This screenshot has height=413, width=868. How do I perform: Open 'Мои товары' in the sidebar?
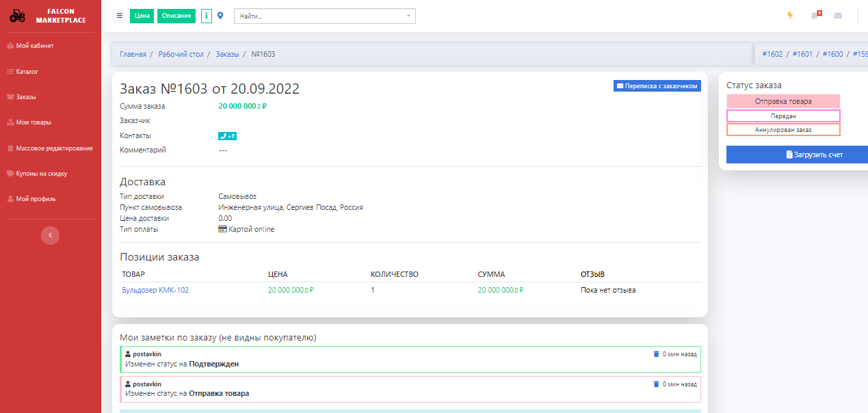click(34, 122)
